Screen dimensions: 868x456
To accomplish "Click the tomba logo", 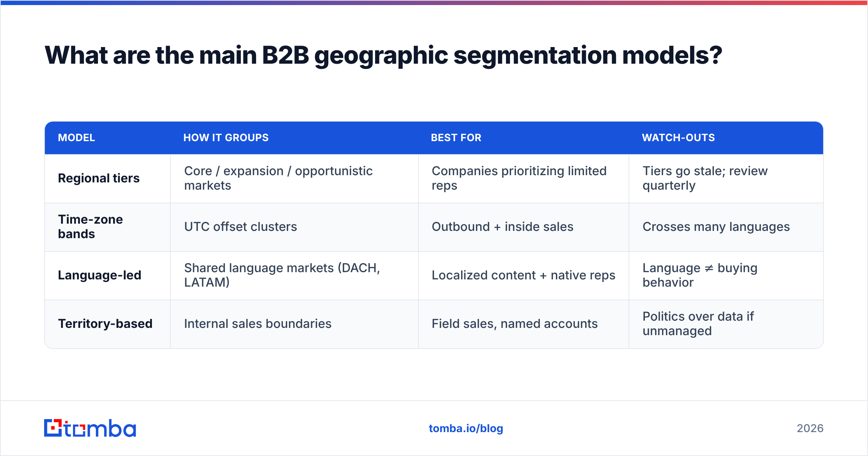I will pyautogui.click(x=90, y=428).
